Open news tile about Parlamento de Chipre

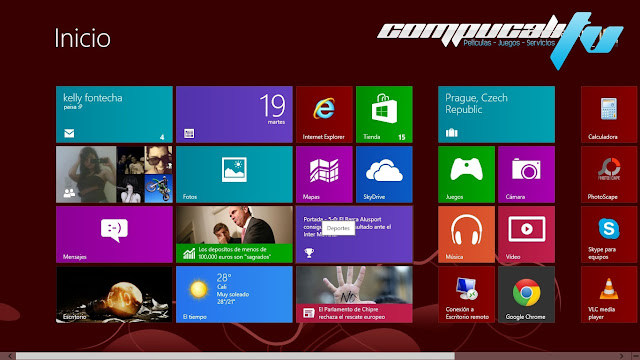click(x=354, y=294)
